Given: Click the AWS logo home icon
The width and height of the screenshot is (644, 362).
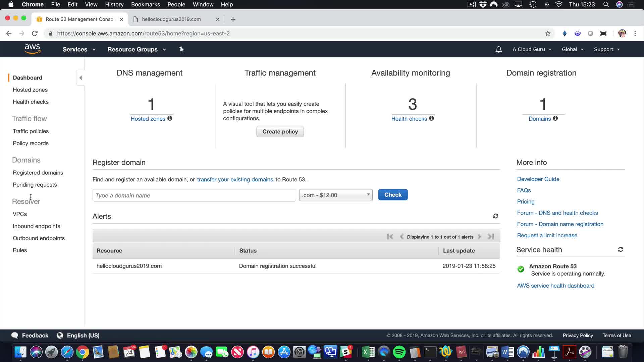Looking at the screenshot, I should click(x=32, y=49).
